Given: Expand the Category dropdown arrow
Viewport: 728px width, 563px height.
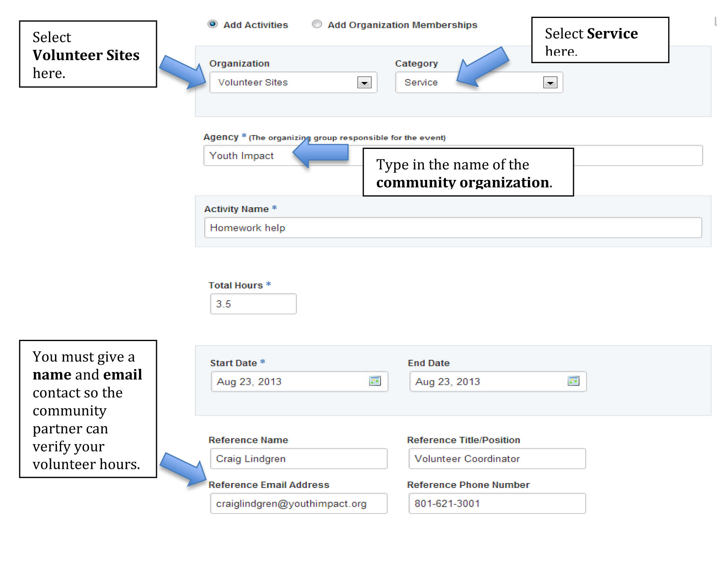Looking at the screenshot, I should coord(550,83).
